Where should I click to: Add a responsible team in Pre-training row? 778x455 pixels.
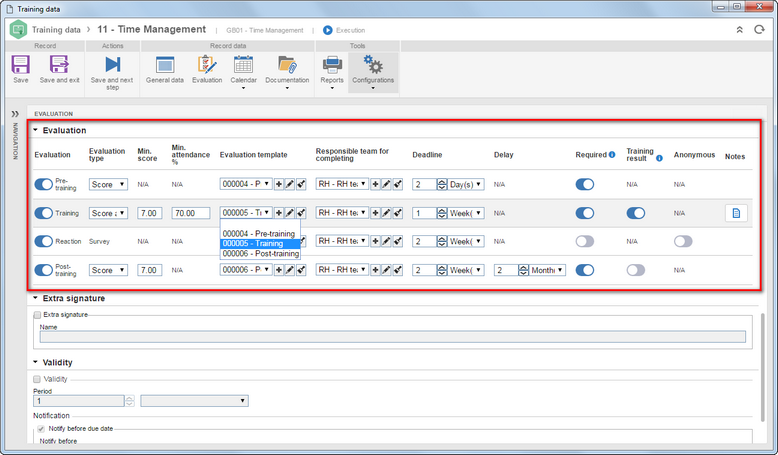pos(376,185)
